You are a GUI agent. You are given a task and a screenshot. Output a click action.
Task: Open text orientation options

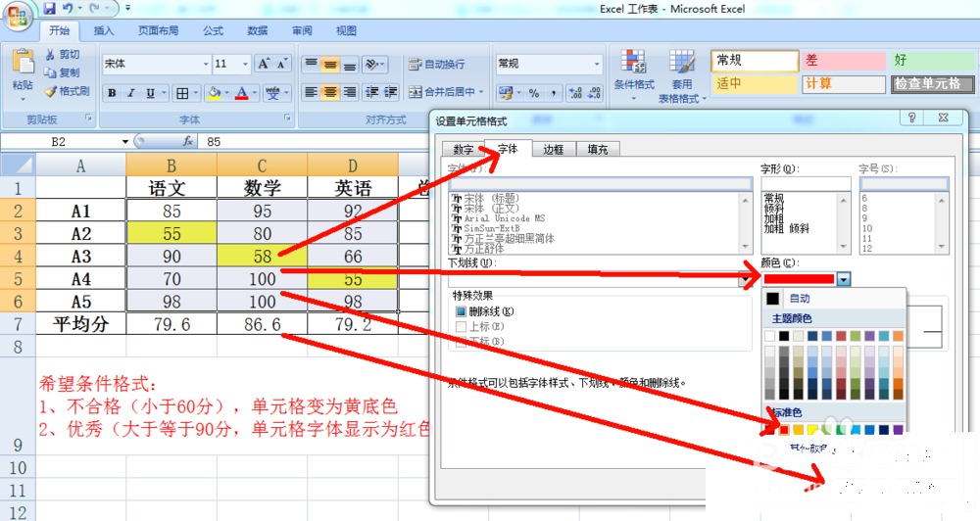point(372,64)
